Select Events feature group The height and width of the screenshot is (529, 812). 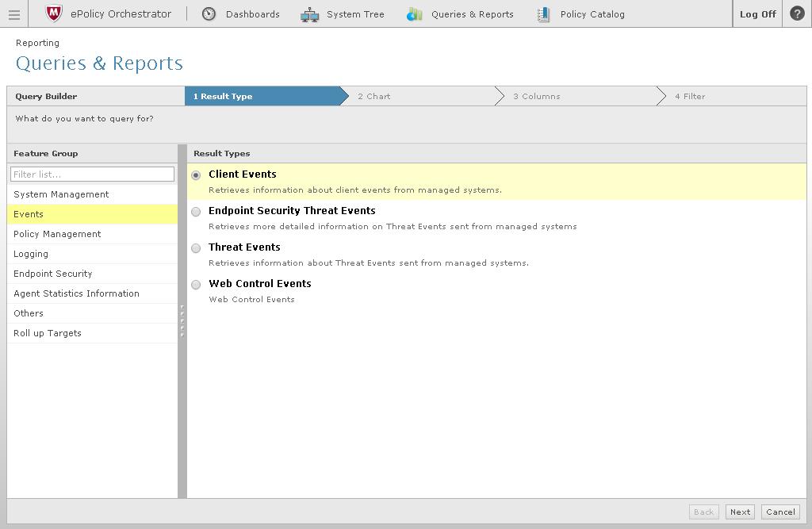point(92,214)
